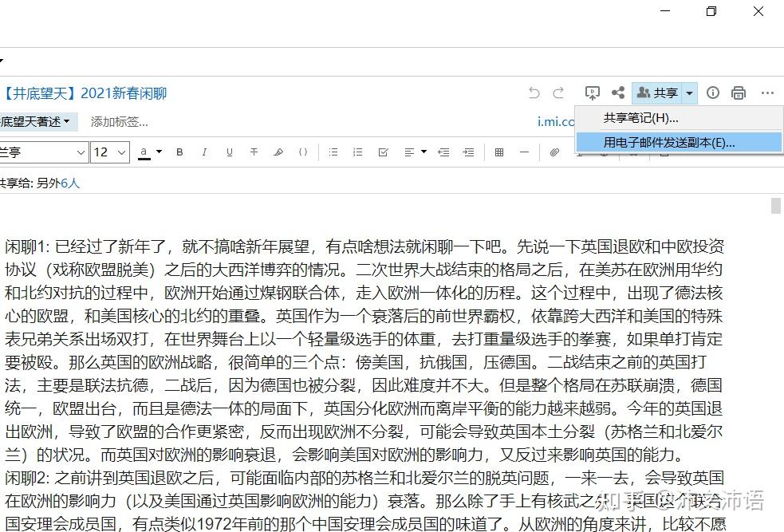Expand the share button dropdown arrow
Screen dimensions: 784x532
tap(690, 93)
